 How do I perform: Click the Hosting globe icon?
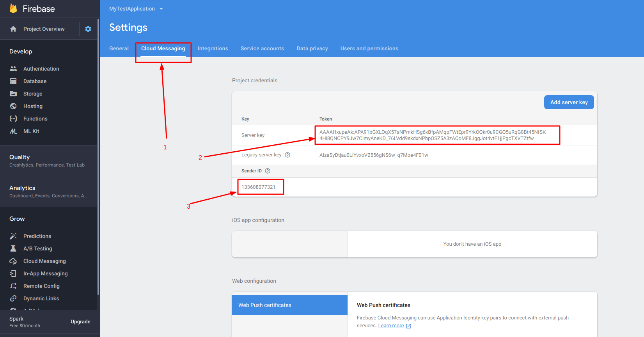pyautogui.click(x=13, y=106)
